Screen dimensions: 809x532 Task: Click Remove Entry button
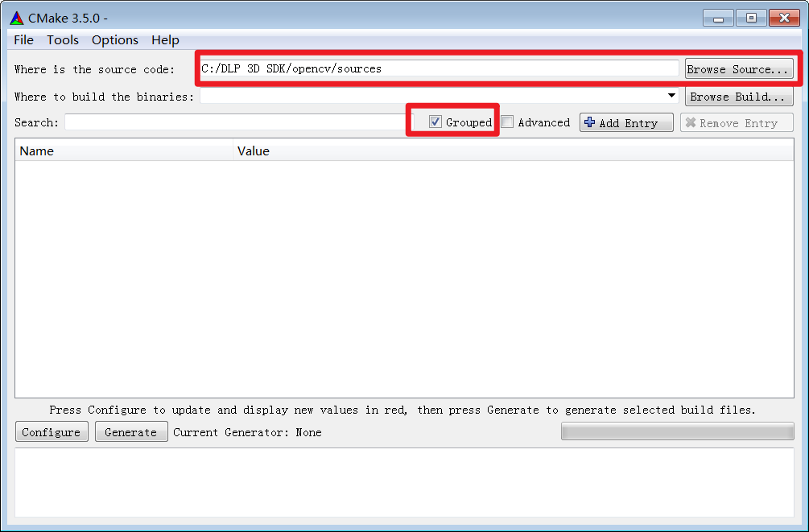(737, 123)
